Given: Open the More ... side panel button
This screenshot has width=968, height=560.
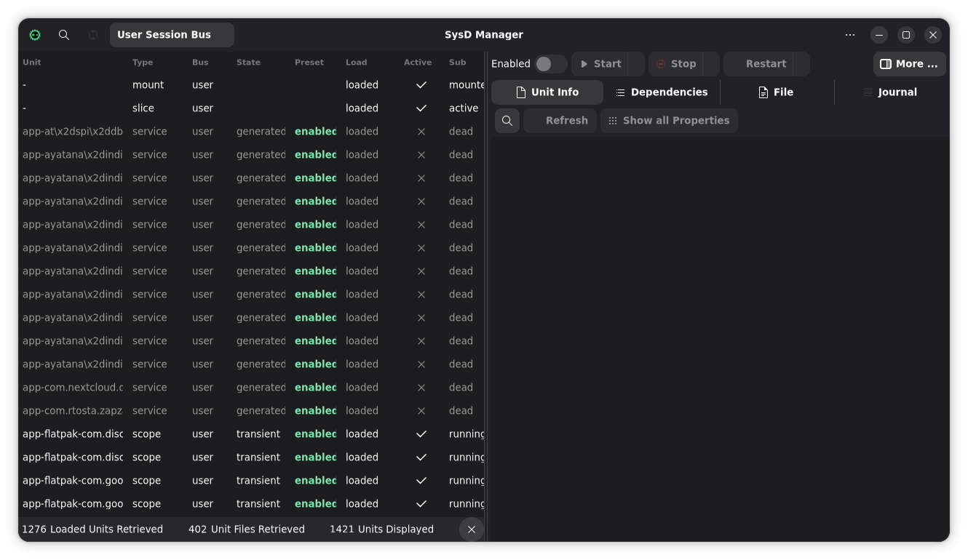Looking at the screenshot, I should coord(909,64).
